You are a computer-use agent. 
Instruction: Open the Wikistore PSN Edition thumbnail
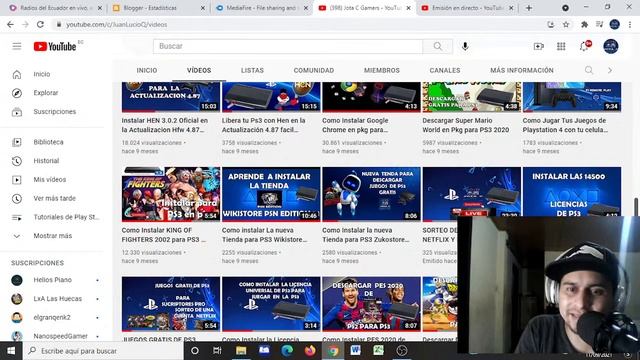(x=271, y=194)
